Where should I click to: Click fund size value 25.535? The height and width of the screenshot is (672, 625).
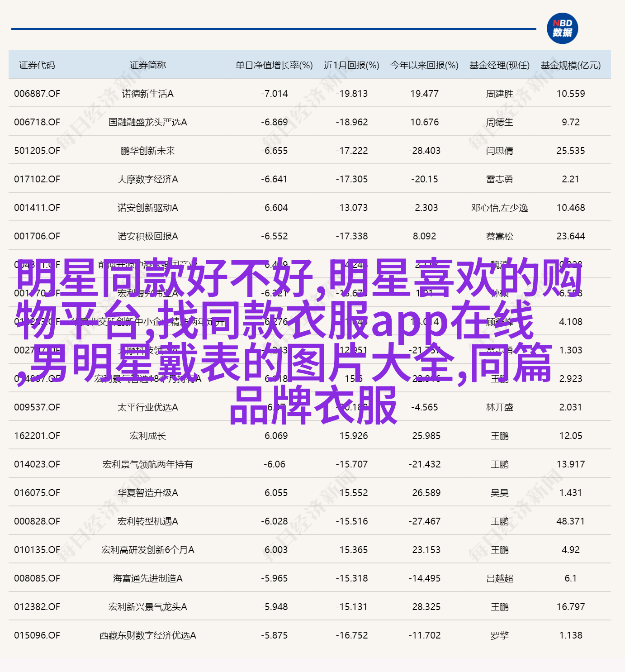pos(571,151)
